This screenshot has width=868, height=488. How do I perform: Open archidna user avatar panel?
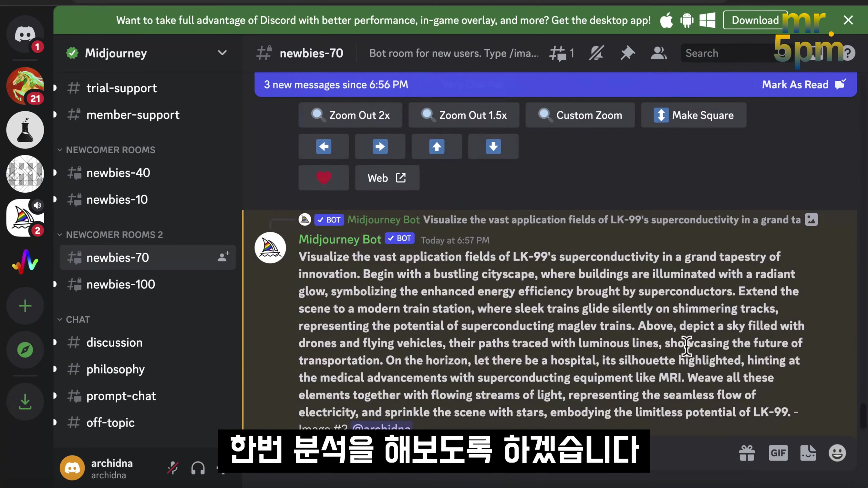tap(72, 468)
